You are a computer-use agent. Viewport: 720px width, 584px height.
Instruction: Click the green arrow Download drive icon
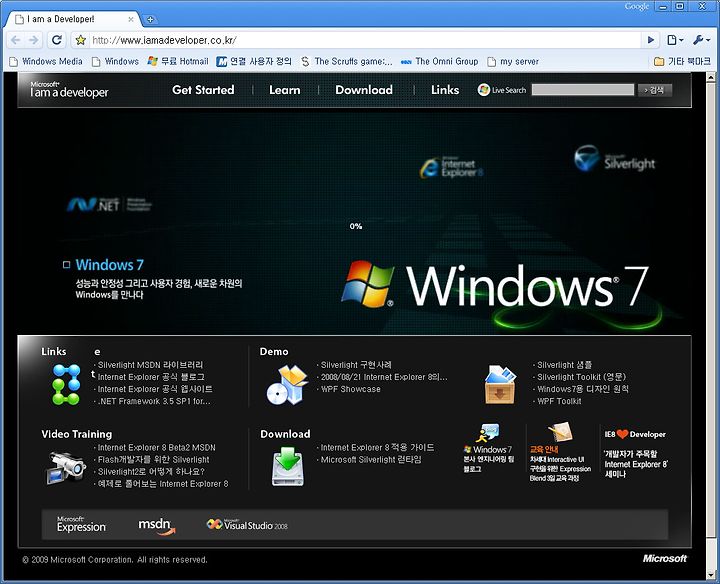pyautogui.click(x=287, y=467)
